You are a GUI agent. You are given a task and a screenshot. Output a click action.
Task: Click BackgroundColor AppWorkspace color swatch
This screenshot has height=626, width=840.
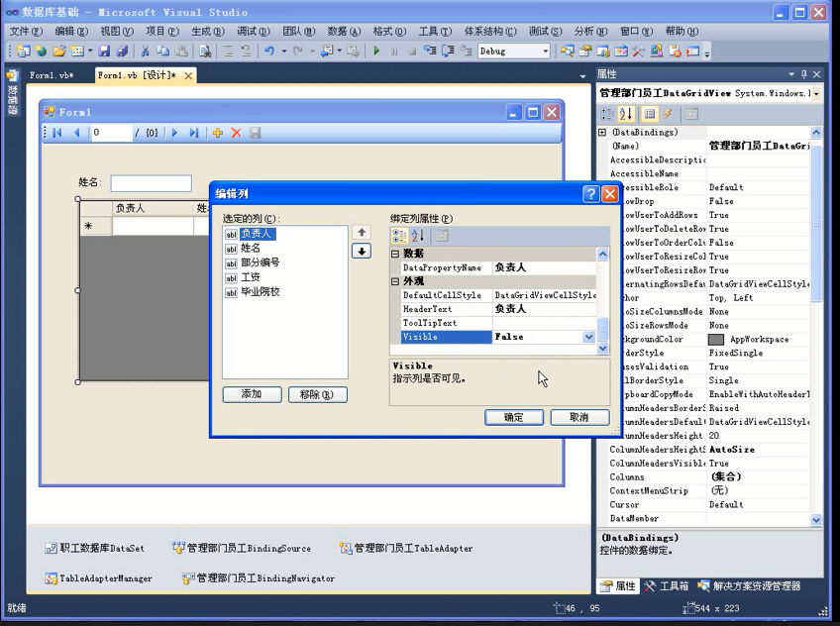(716, 340)
